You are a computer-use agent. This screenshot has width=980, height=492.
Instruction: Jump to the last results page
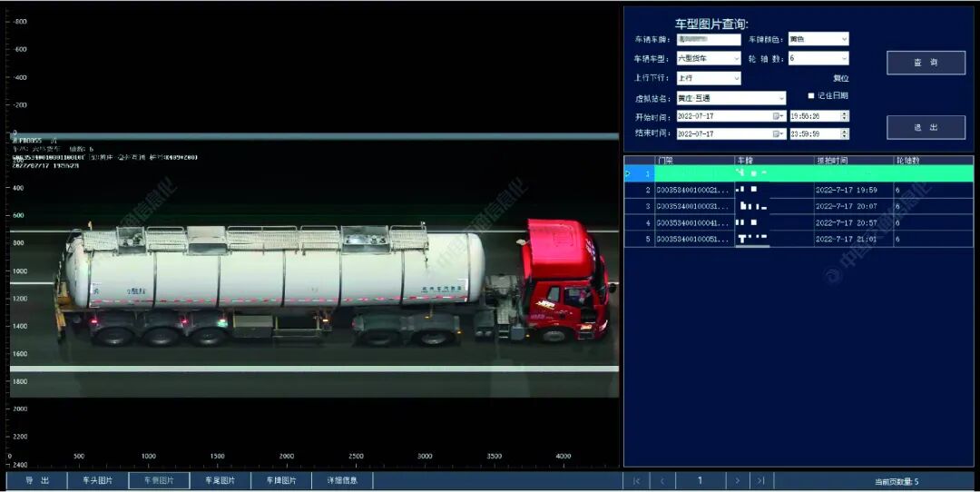tap(761, 481)
